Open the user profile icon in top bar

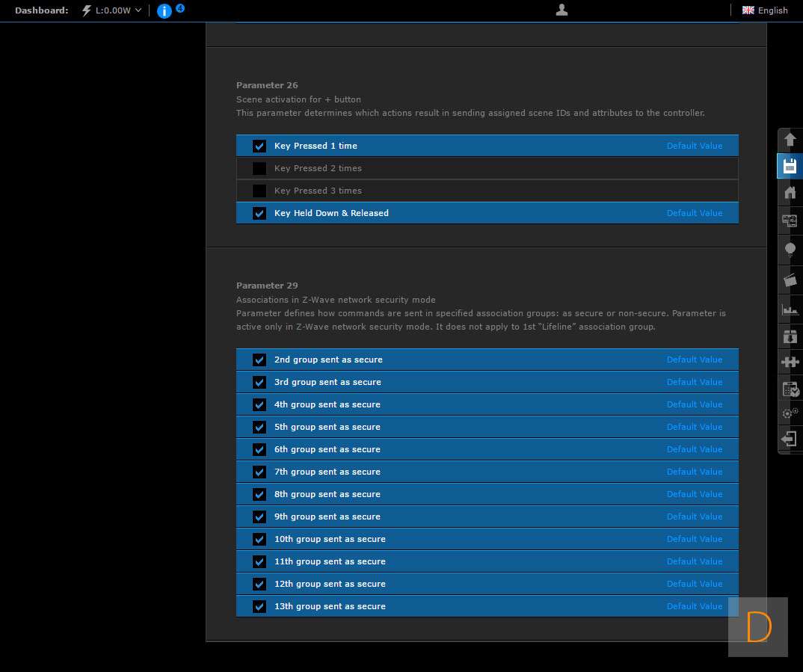point(562,10)
